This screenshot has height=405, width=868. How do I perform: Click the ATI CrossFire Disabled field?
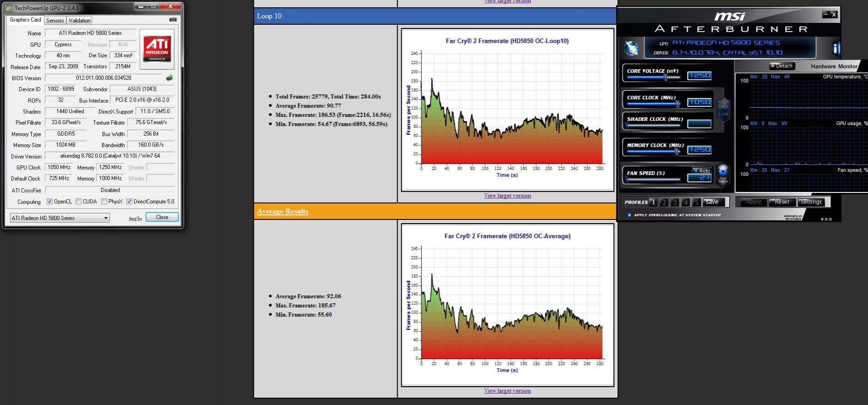click(109, 190)
